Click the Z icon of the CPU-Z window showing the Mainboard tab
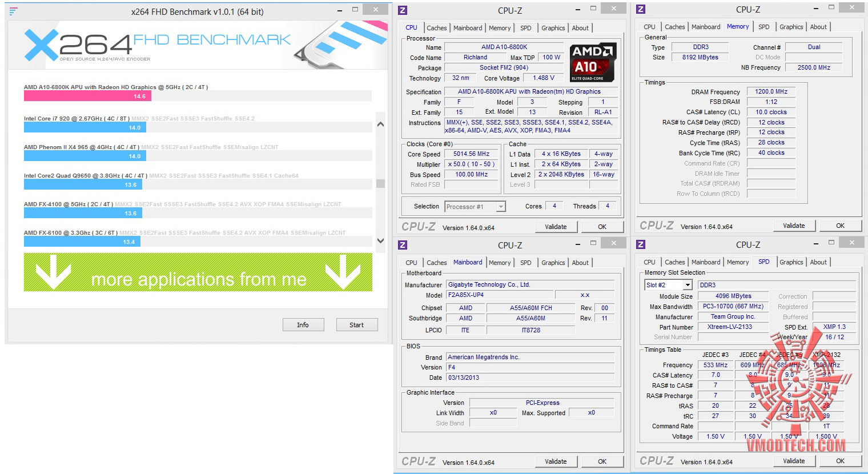Viewport: 868px width, 474px height. pyautogui.click(x=403, y=245)
